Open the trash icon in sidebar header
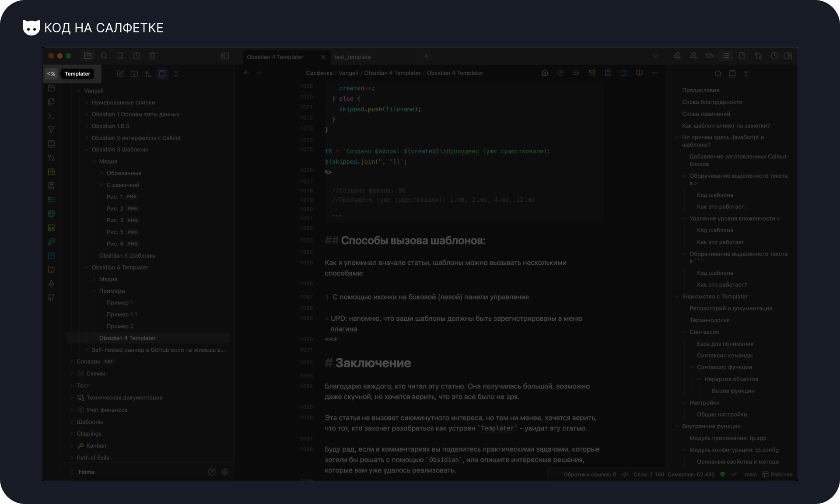 coord(153,56)
